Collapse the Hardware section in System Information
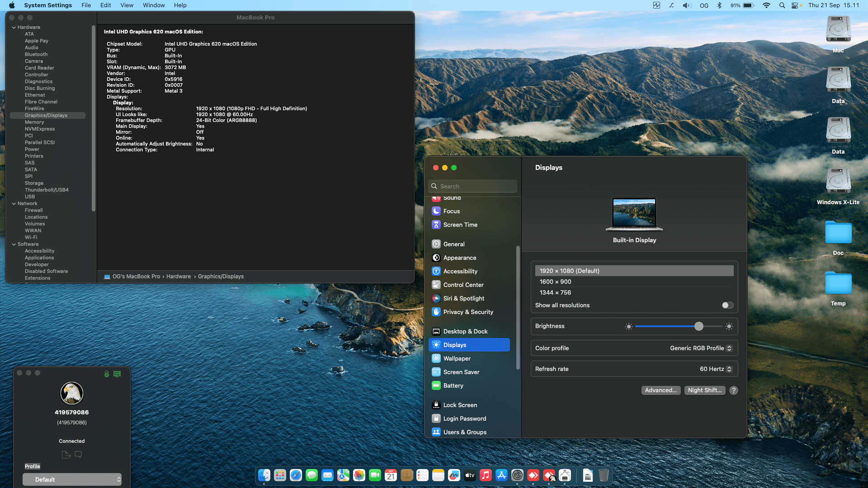The height and width of the screenshot is (488, 868). click(x=14, y=27)
